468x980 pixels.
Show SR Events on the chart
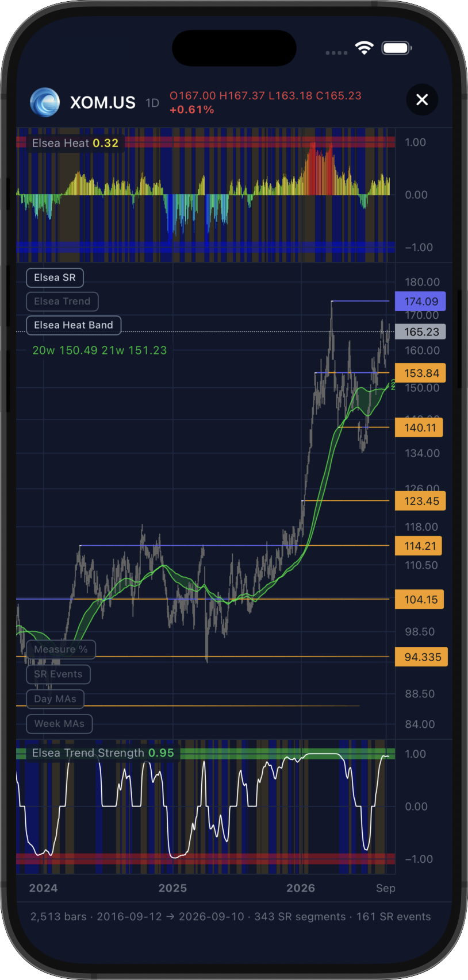pyautogui.click(x=58, y=674)
